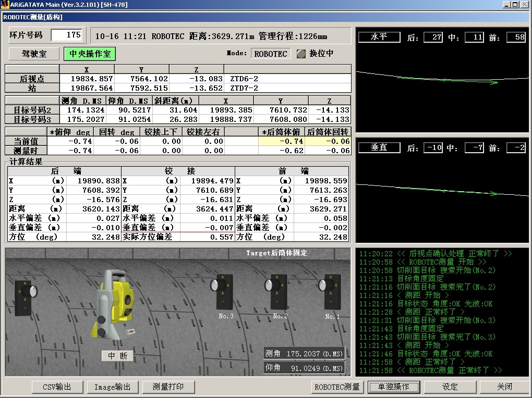
Task: Select 后端 X value 19890.838
Action: [94, 181]
